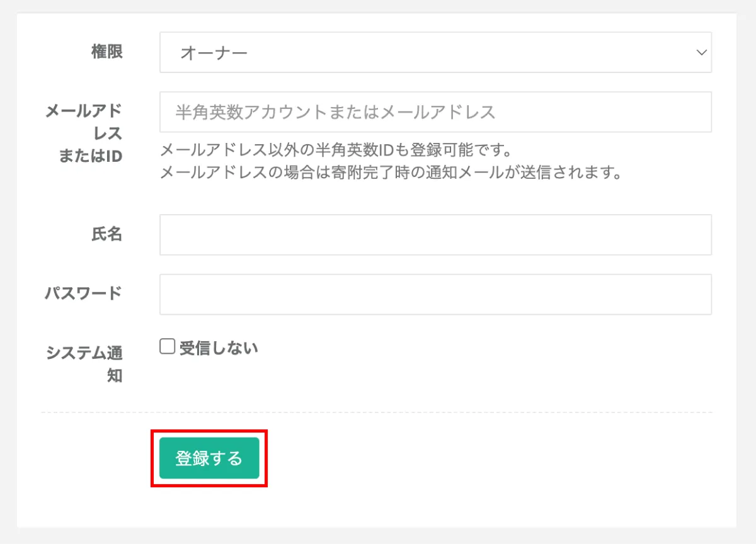Focus the メールアドレスまたはID input field

pos(435,112)
